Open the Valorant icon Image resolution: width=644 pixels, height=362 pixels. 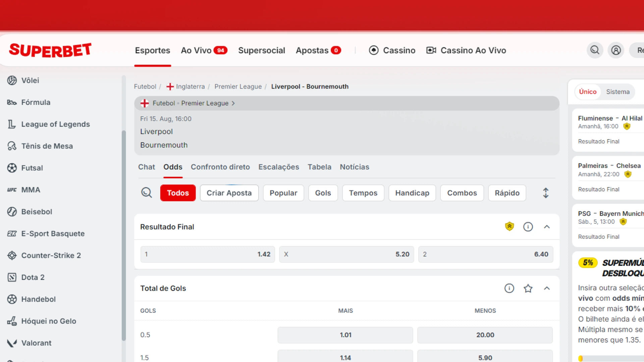click(12, 343)
